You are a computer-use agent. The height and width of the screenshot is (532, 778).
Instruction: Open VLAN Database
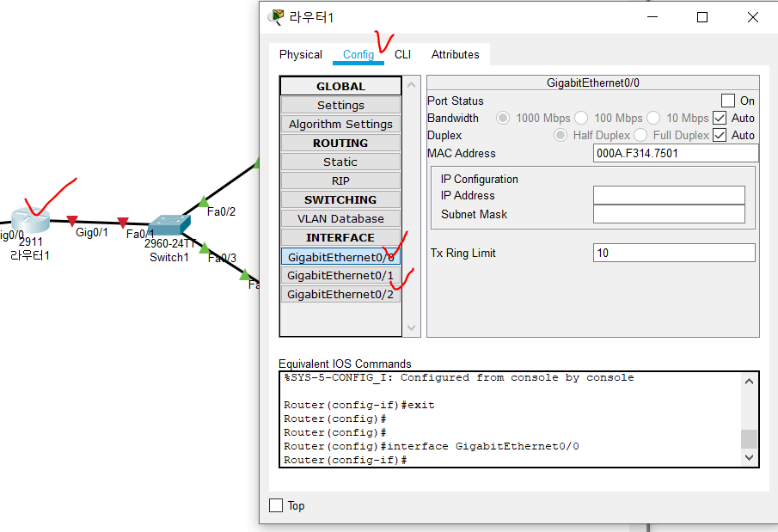341,218
